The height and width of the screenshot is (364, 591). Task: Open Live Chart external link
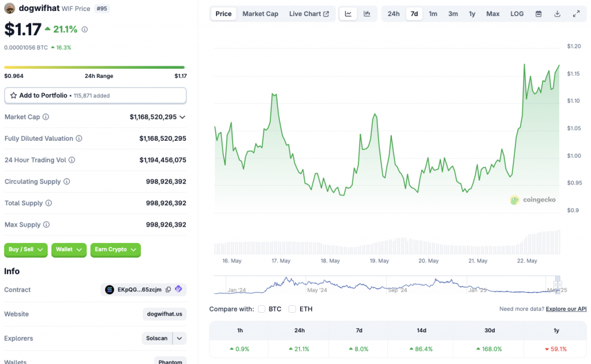(309, 14)
